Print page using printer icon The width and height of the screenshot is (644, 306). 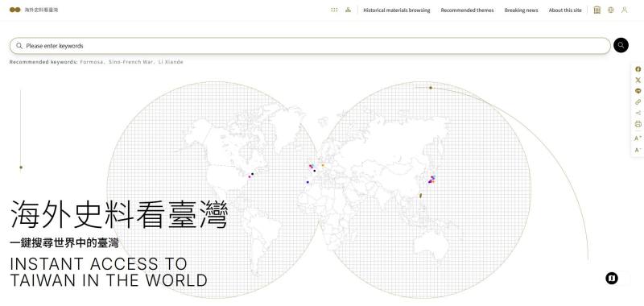coord(638,124)
